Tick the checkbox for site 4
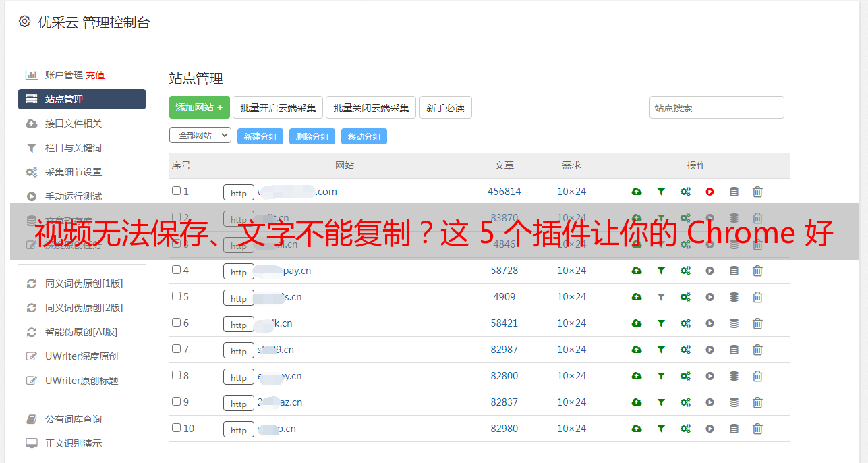The image size is (868, 463). pyautogui.click(x=176, y=270)
